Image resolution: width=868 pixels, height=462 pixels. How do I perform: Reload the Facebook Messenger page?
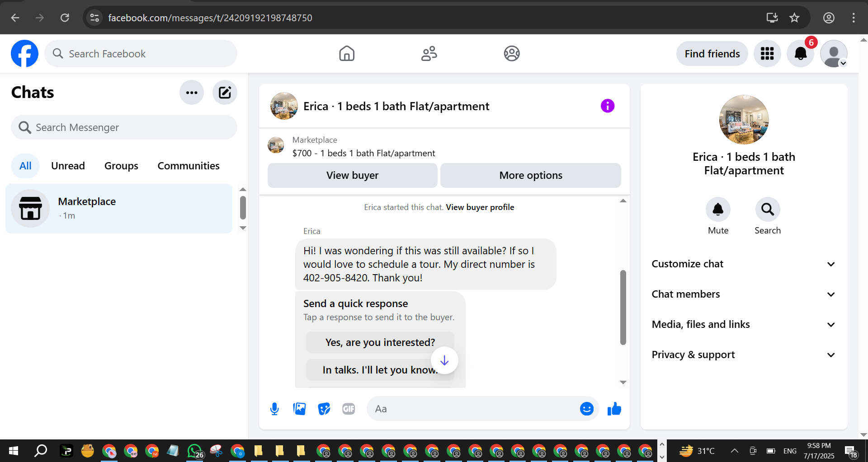[65, 18]
